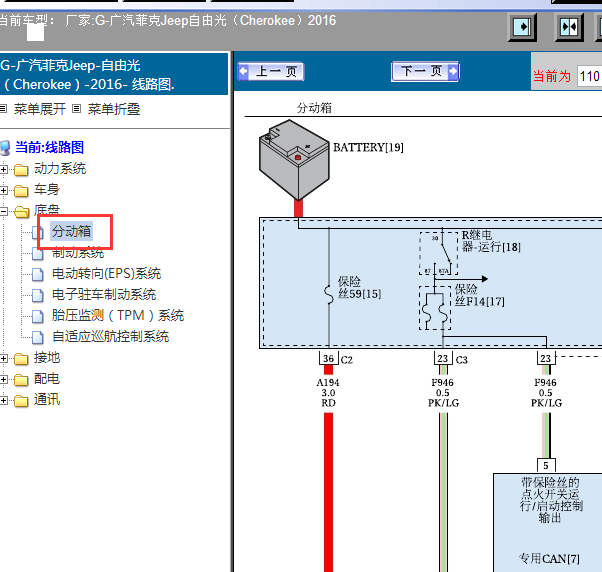Click the battery image in the diagram
This screenshot has width=602, height=572.
294,160
